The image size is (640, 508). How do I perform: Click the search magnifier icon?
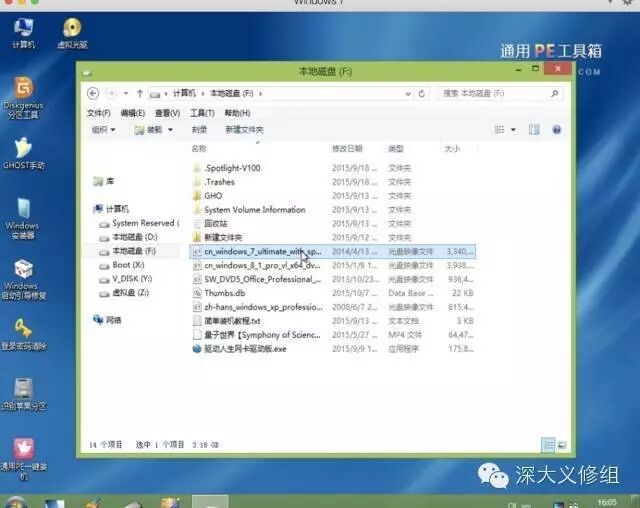coord(554,93)
